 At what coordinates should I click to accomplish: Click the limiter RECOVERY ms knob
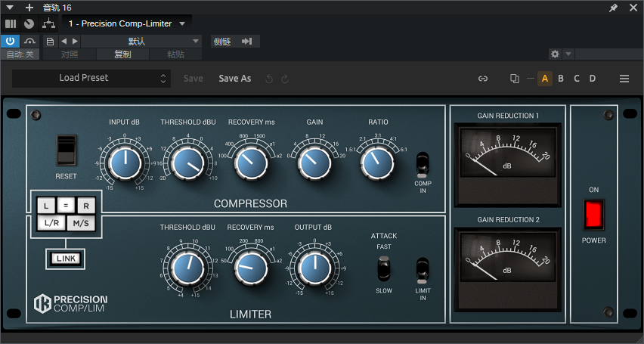tap(251, 269)
